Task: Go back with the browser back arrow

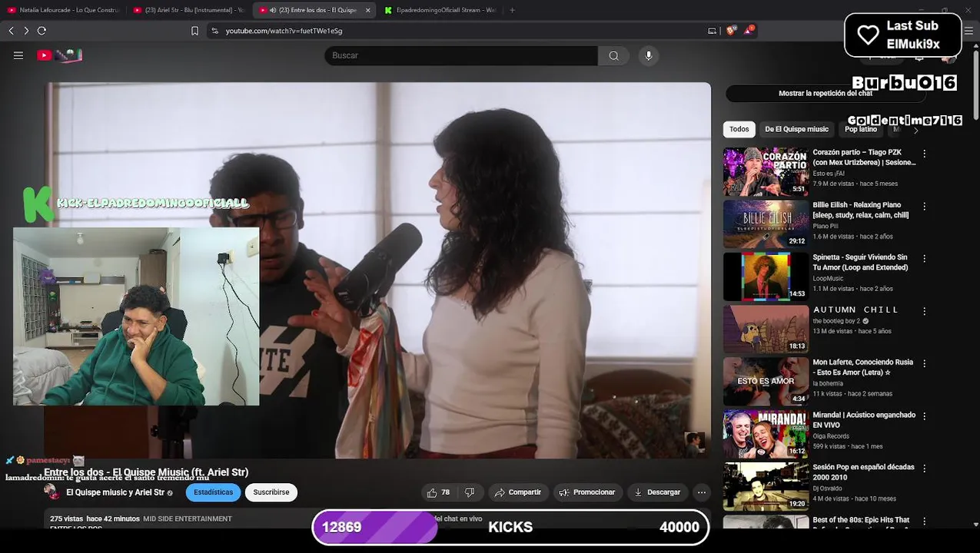Action: (x=11, y=31)
